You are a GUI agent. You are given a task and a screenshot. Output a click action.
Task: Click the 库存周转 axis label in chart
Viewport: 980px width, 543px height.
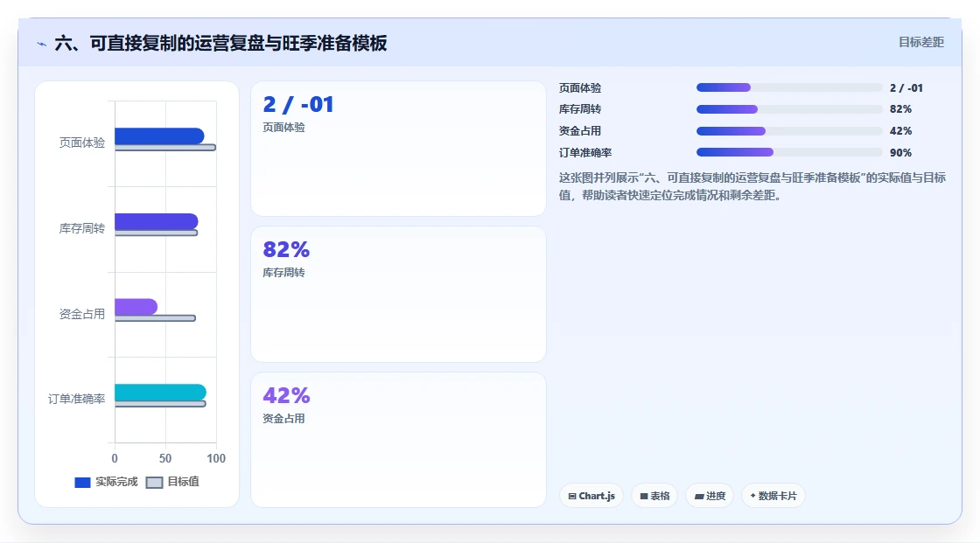coord(82,229)
